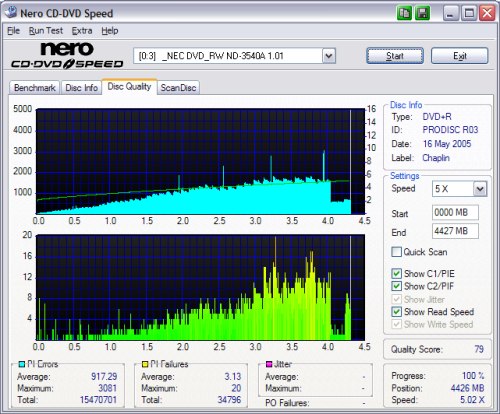Enable the Quick Scan checkbox
This screenshot has width=500, height=414.
396,252
